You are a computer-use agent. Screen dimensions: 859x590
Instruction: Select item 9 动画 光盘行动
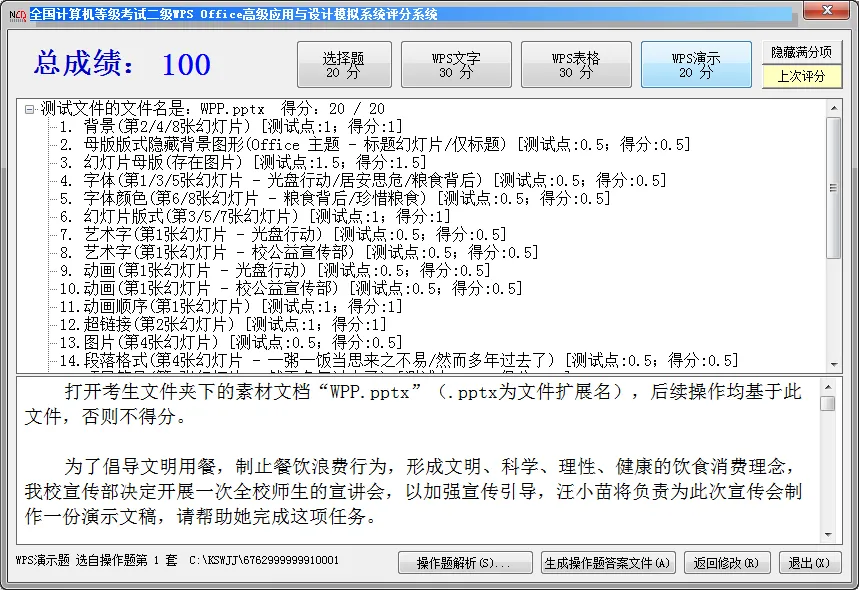click(275, 271)
